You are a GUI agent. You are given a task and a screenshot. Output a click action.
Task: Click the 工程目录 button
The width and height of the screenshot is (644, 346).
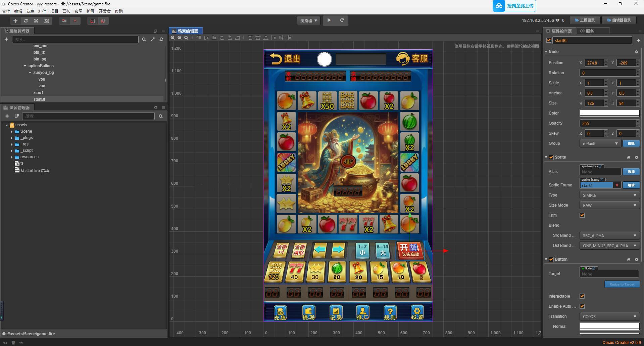tap(585, 20)
